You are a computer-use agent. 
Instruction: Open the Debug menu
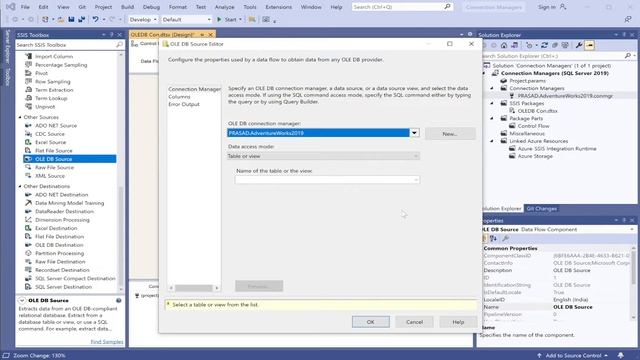(151, 7)
